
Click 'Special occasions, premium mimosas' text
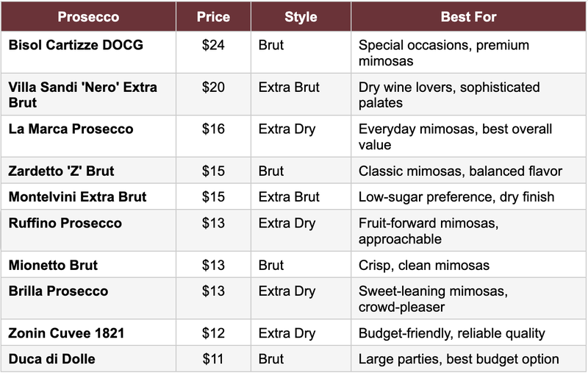(443, 53)
